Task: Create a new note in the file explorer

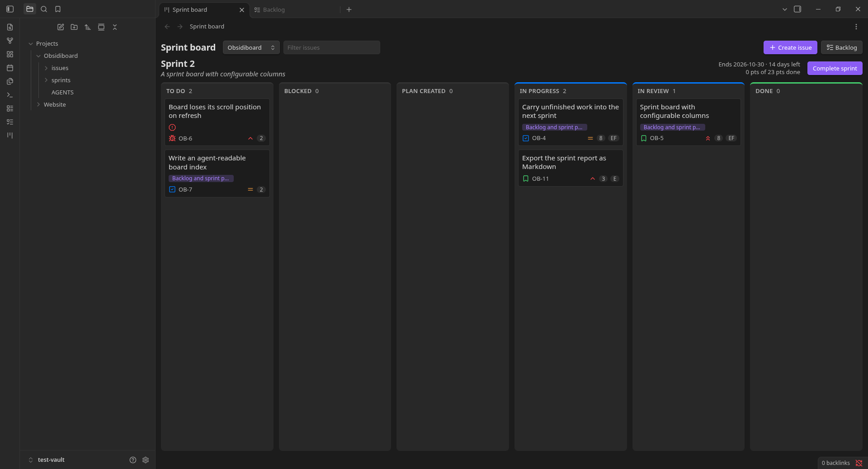Action: tap(61, 27)
